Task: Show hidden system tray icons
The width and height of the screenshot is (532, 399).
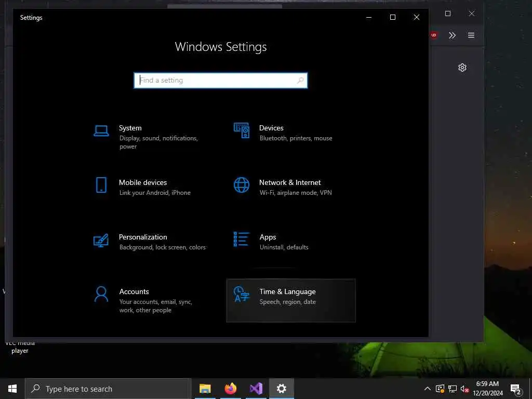Action: coord(428,389)
